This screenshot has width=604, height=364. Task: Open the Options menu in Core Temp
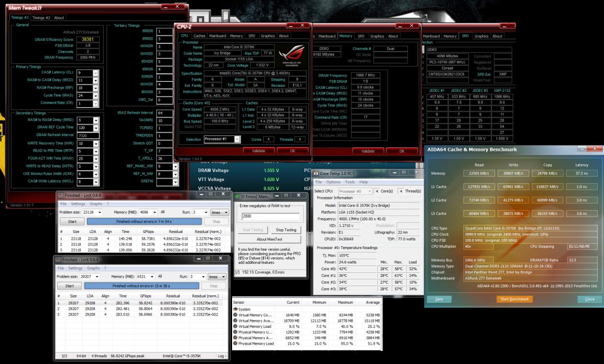coord(333,182)
